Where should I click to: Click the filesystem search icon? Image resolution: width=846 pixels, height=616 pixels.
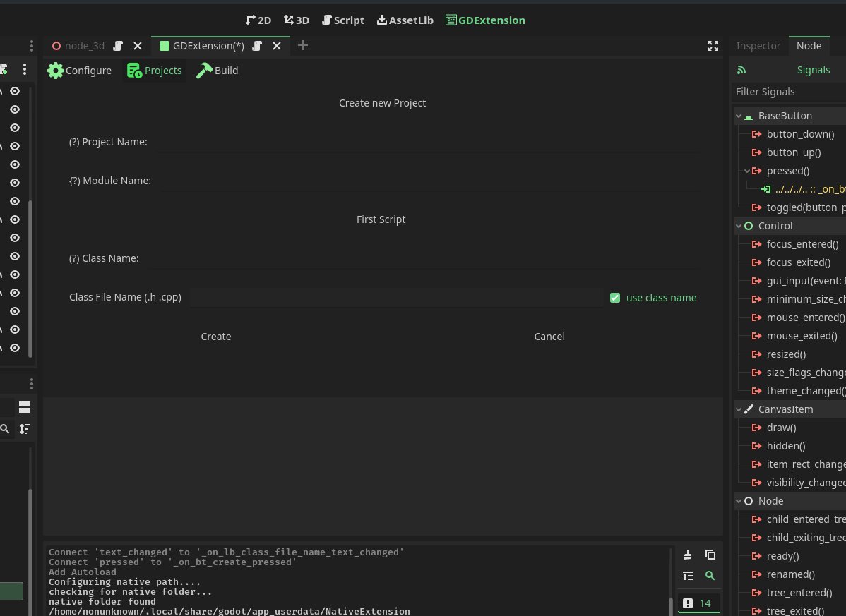point(5,429)
